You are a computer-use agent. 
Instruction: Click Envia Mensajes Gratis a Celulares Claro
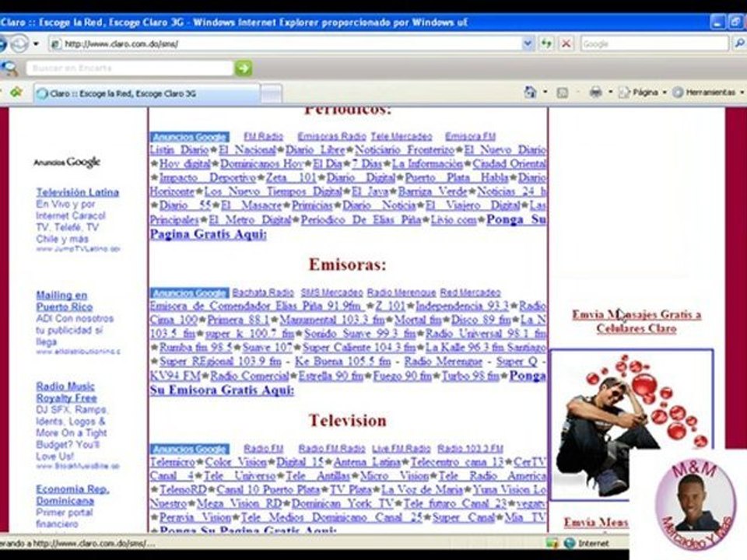637,321
